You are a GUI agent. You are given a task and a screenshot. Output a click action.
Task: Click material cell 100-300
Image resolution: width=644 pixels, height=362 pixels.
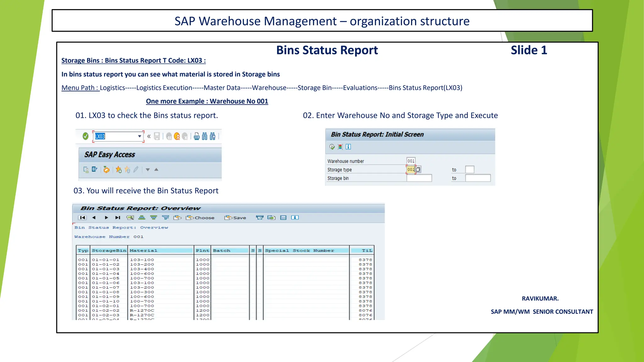(x=142, y=292)
